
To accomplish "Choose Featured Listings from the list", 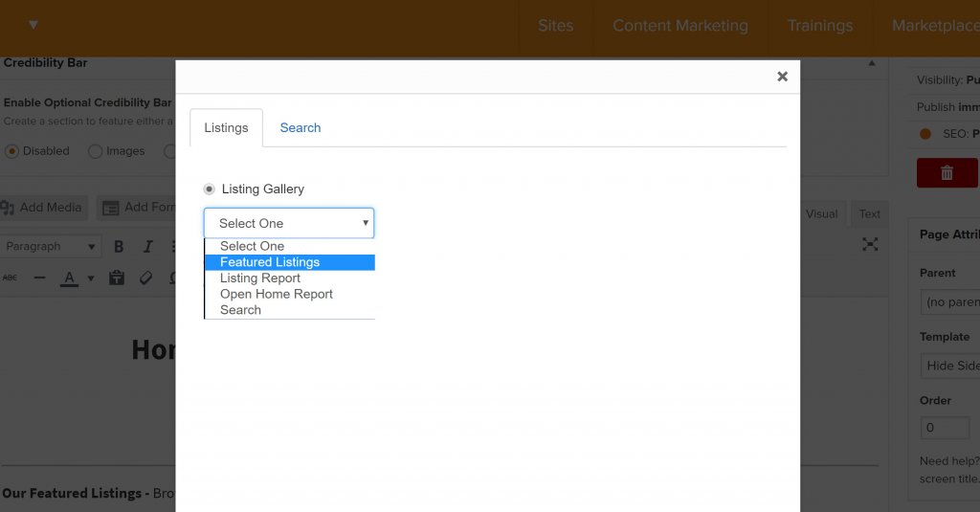I will click(x=270, y=262).
